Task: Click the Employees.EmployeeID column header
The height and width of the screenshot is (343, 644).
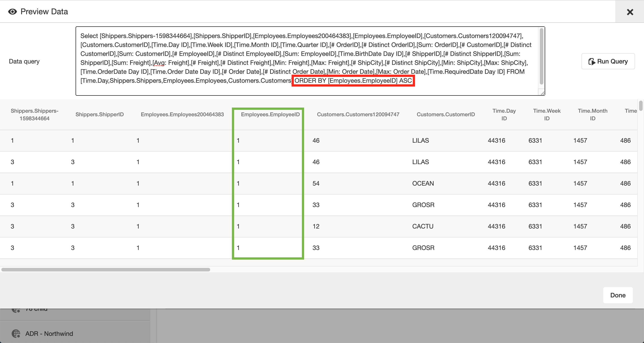Action: tap(270, 114)
